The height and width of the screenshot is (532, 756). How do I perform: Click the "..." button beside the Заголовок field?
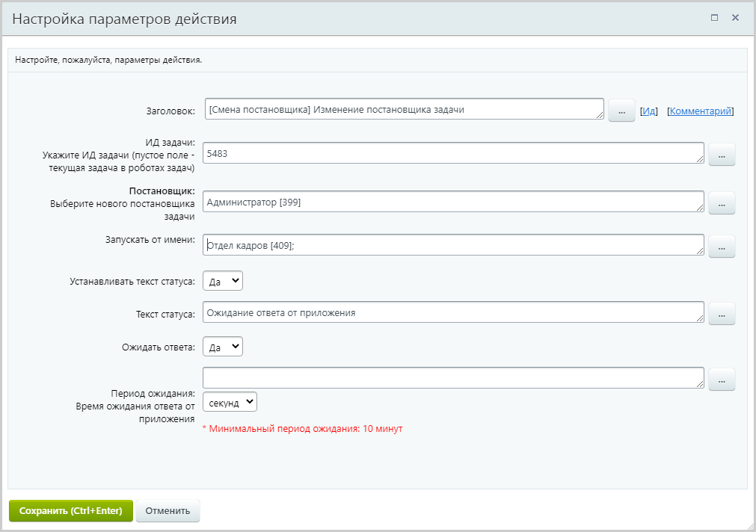coord(621,111)
